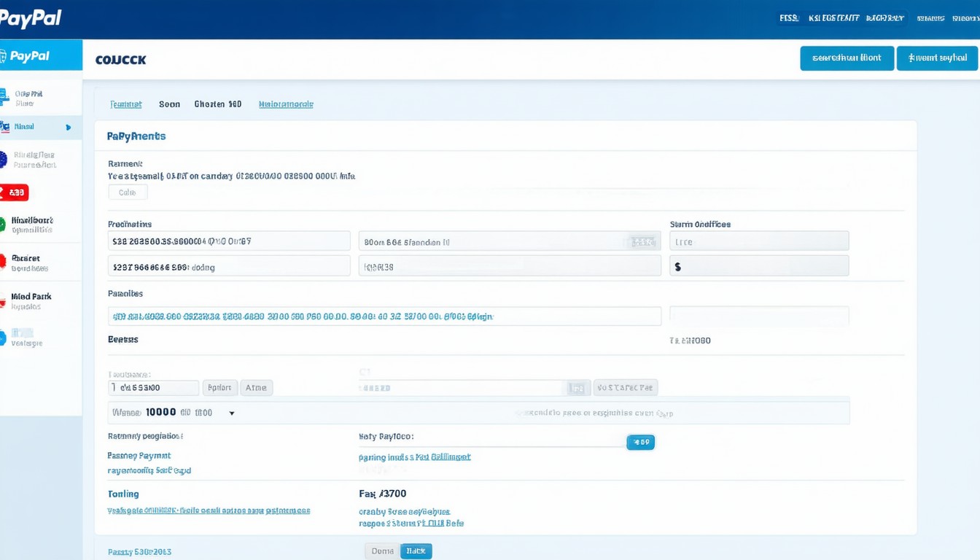Expand the arrow on the highlighted sidebar row
Image resolution: width=980 pixels, height=560 pixels.
pyautogui.click(x=69, y=128)
